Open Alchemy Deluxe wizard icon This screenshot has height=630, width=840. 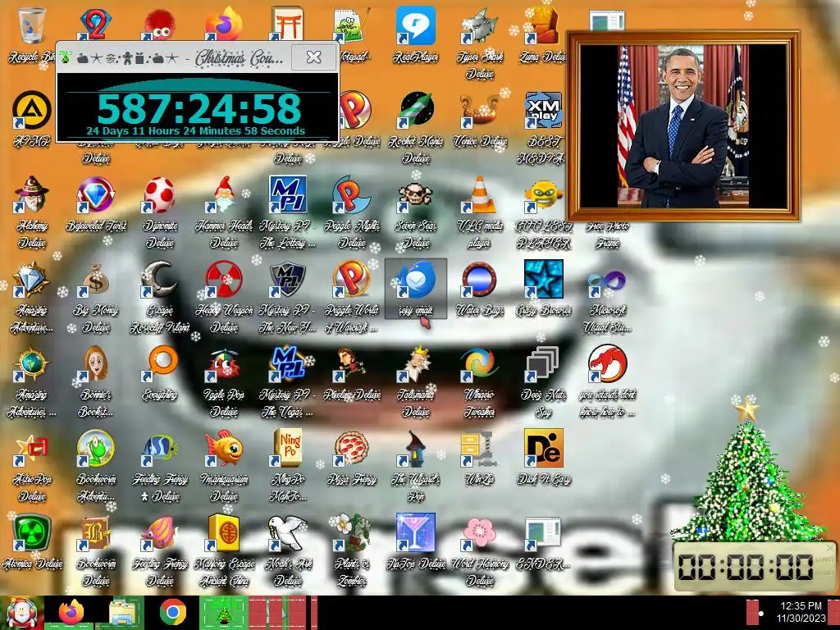click(31, 194)
